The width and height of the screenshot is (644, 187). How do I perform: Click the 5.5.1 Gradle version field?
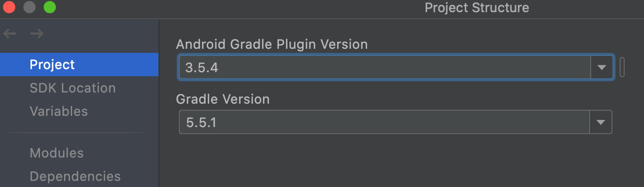(385, 122)
